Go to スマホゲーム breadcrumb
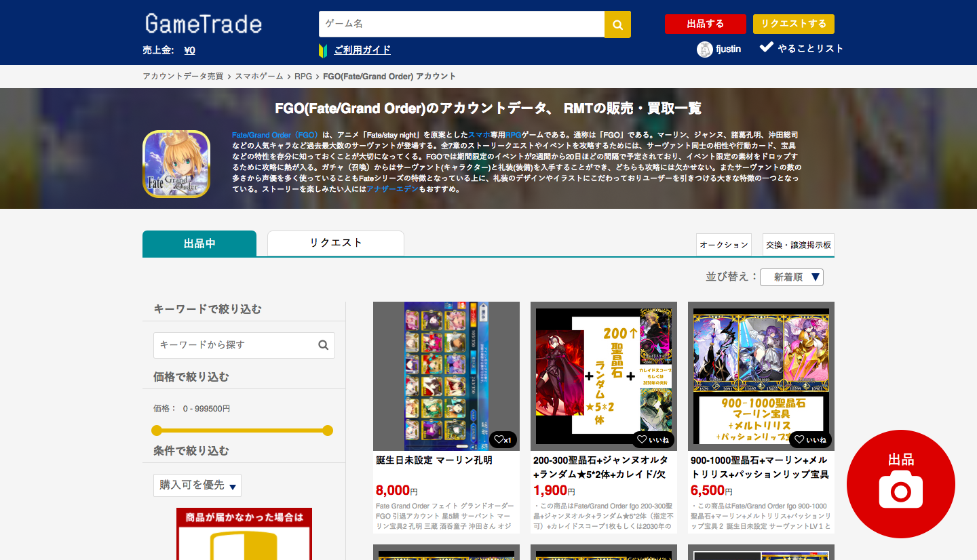 pos(259,77)
